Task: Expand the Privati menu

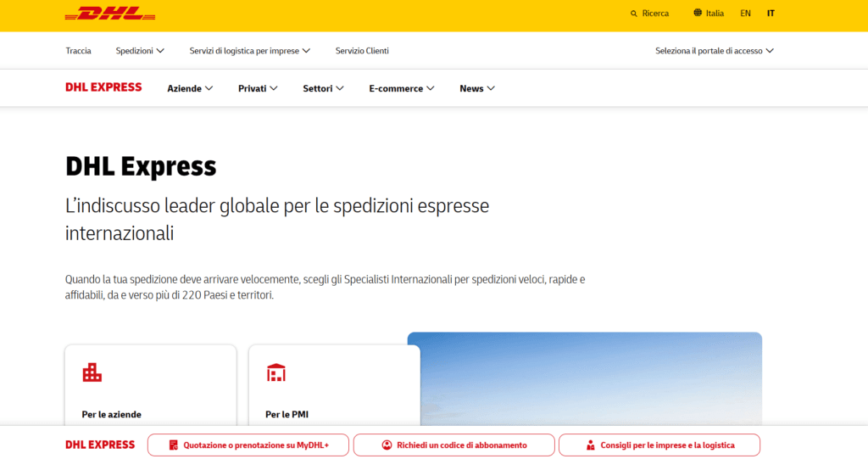Action: tap(258, 88)
